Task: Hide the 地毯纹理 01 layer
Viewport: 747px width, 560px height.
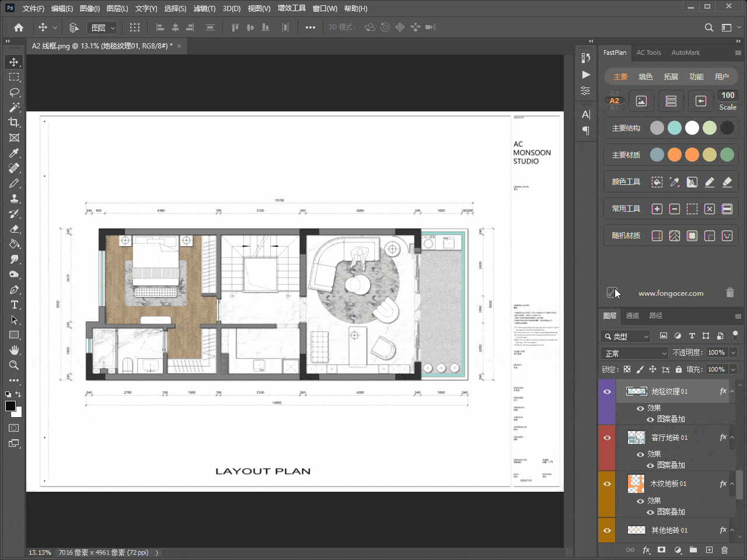Action: tap(607, 391)
